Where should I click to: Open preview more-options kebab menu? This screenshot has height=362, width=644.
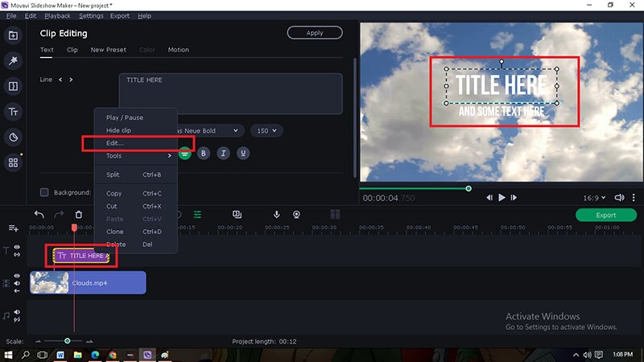(634, 197)
